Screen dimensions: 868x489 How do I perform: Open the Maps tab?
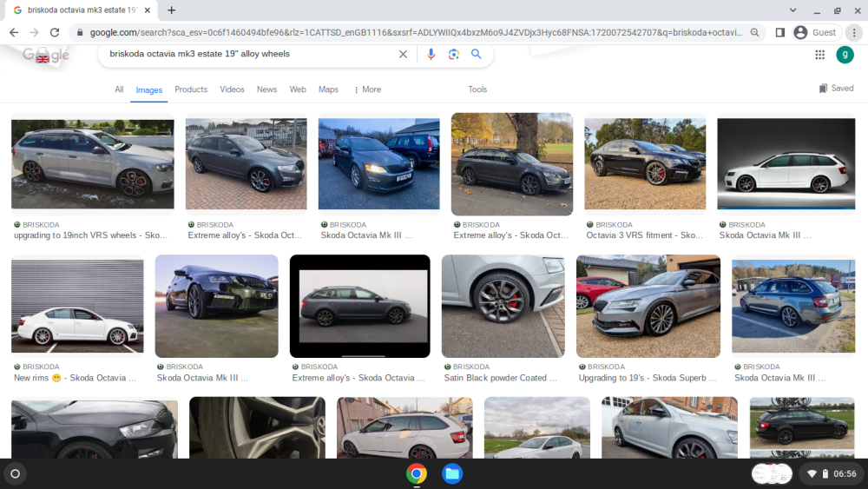(x=328, y=89)
